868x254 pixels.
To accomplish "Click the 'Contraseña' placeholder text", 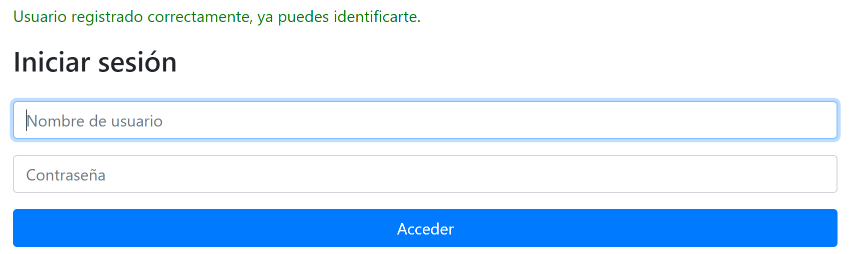I will [x=66, y=175].
